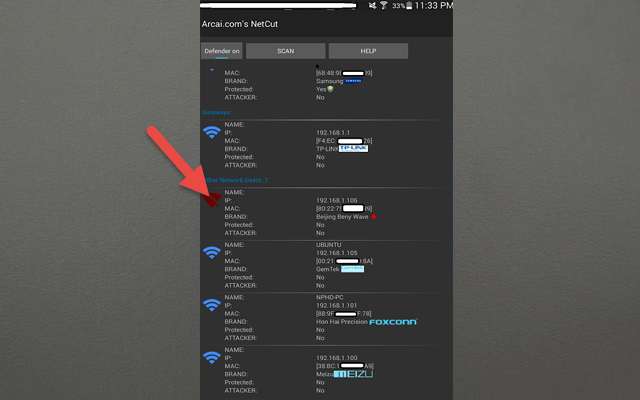The image size is (640, 400).
Task: Tap the blue Wi-Fi icon for gateway 192.168.1.1
Action: pos(212,133)
